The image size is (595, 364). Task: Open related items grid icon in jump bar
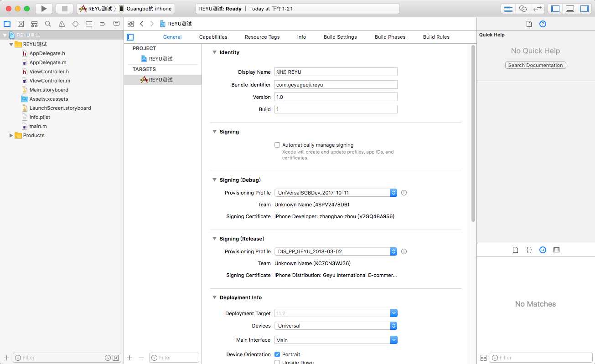(x=131, y=24)
